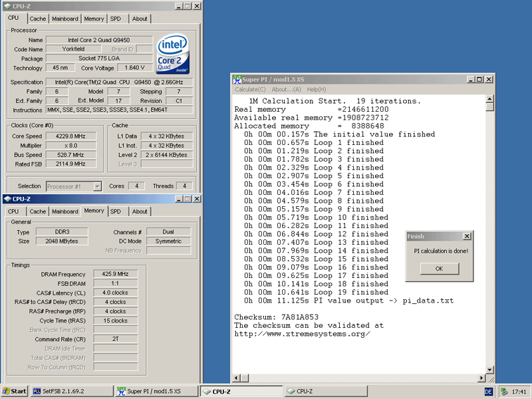This screenshot has height=399, width=532.
Task: Click DE language indicator in tray
Action: [488, 392]
